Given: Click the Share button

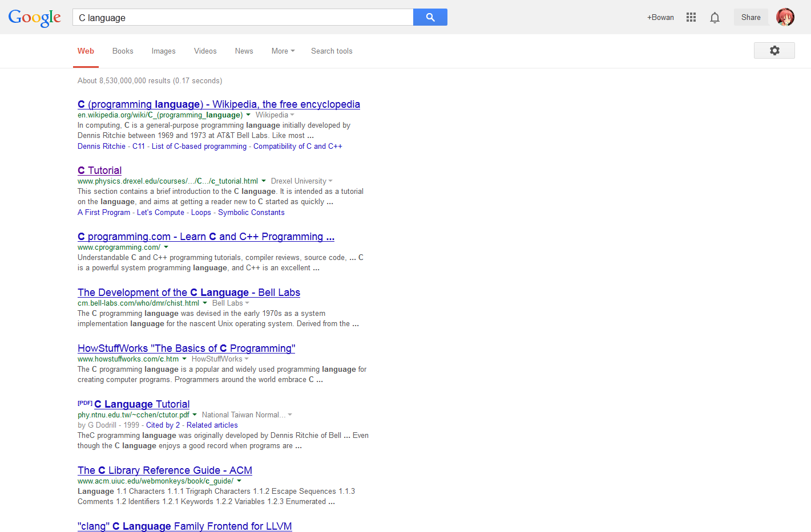Looking at the screenshot, I should 751,17.
